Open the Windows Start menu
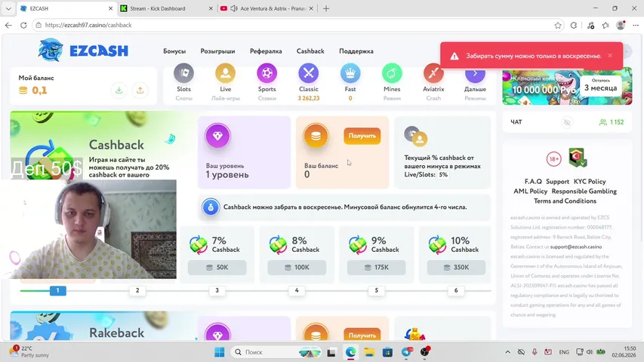This screenshot has width=644, height=362. (x=219, y=352)
